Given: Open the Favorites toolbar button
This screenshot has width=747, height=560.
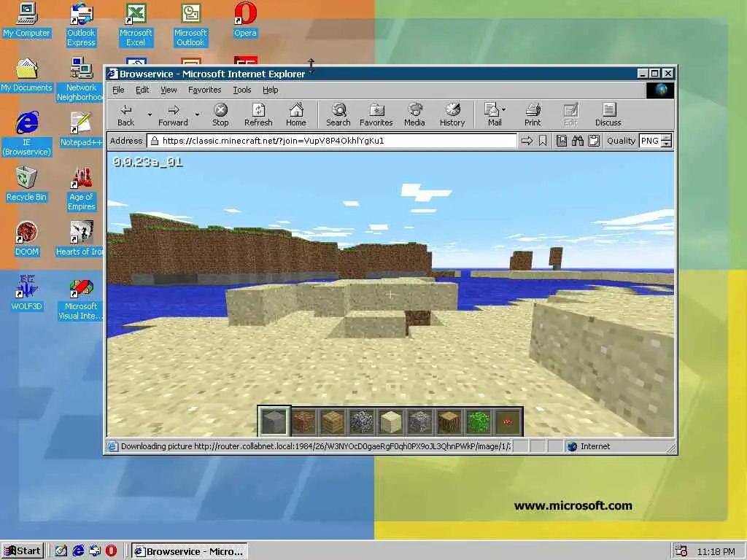Looking at the screenshot, I should (376, 115).
